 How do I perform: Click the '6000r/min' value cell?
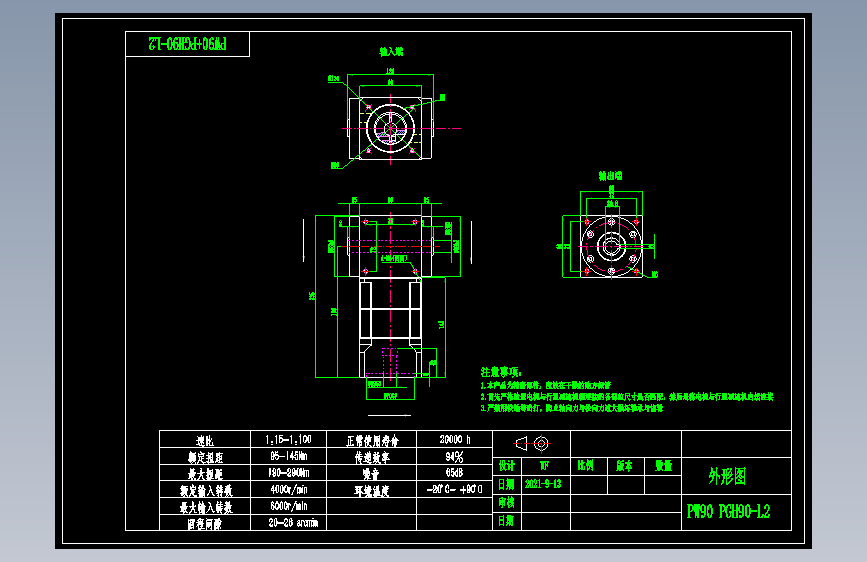pyautogui.click(x=289, y=506)
